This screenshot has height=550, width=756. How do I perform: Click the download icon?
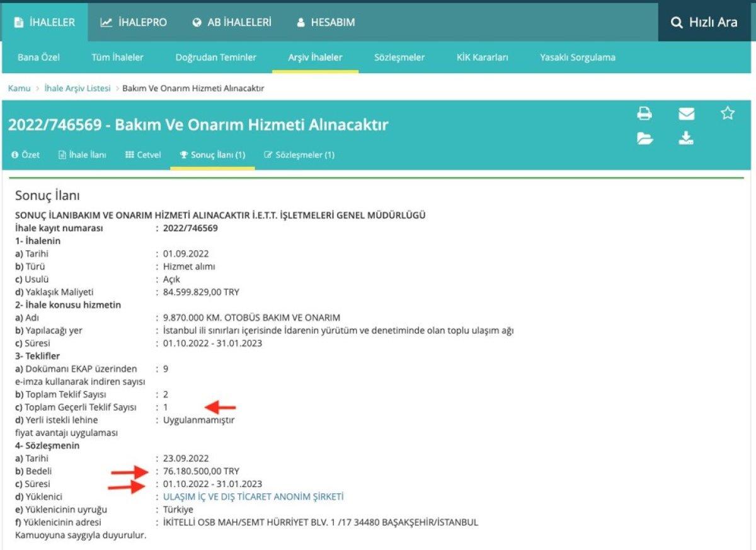tap(686, 139)
